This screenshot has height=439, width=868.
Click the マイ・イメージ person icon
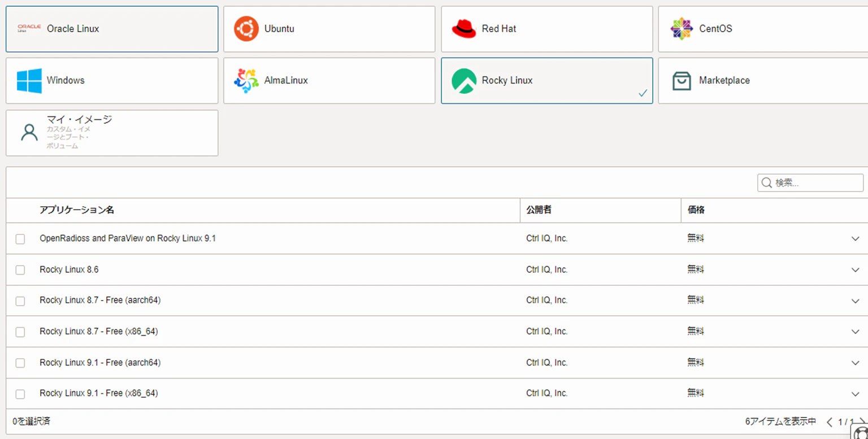[x=29, y=132]
